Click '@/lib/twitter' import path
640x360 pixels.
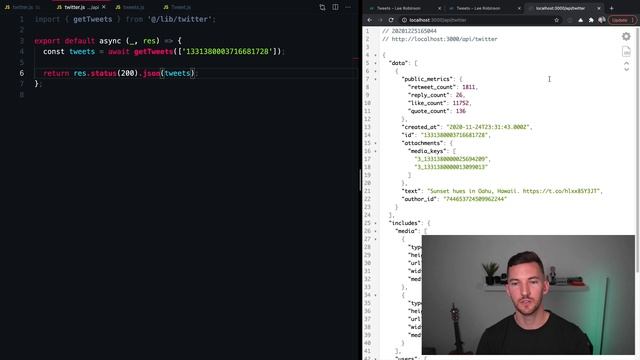point(180,19)
